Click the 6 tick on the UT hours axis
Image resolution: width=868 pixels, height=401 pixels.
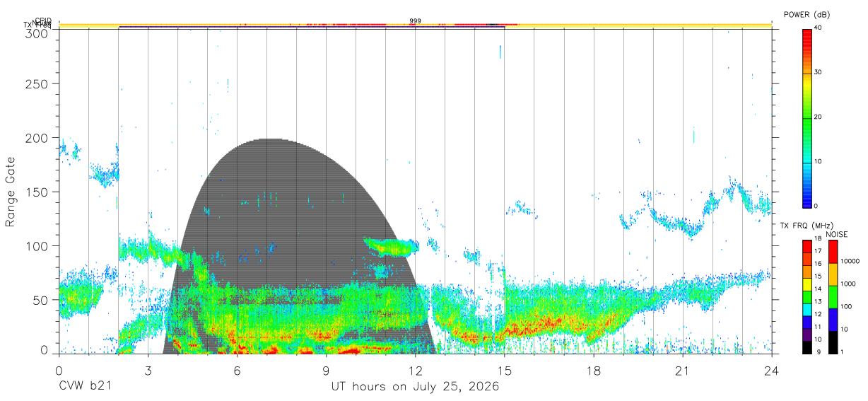click(x=237, y=371)
